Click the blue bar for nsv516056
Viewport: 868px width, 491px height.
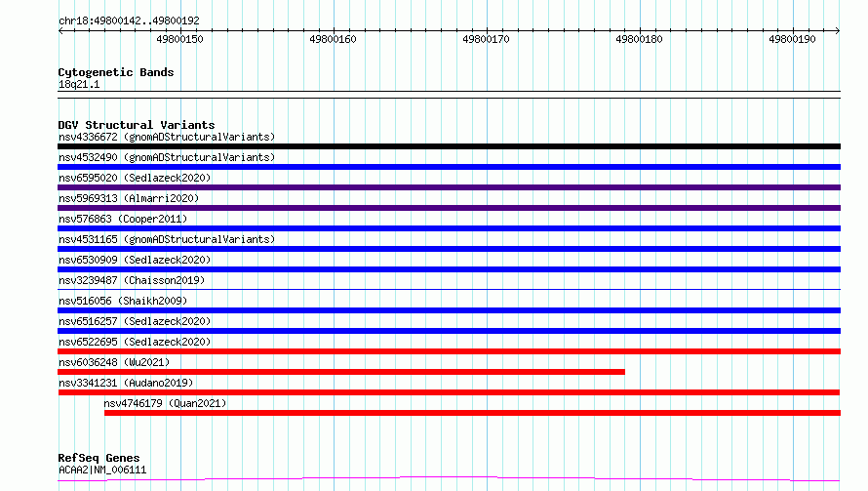tap(449, 310)
